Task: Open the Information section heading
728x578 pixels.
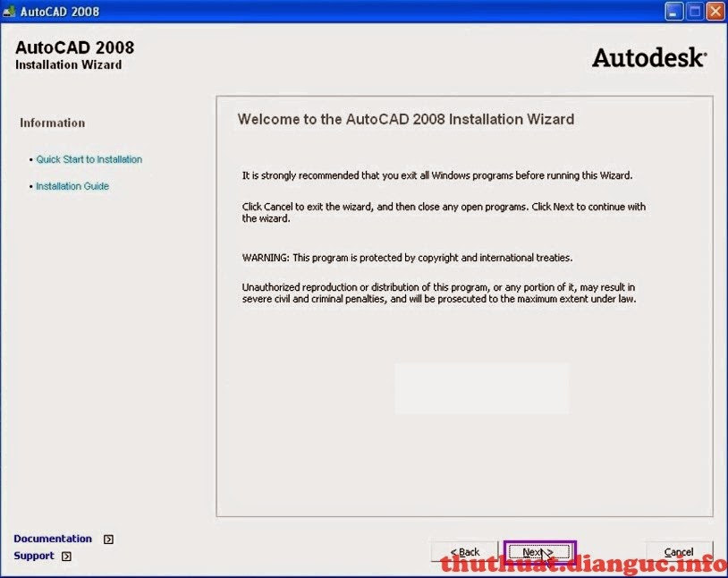Action: [x=52, y=123]
